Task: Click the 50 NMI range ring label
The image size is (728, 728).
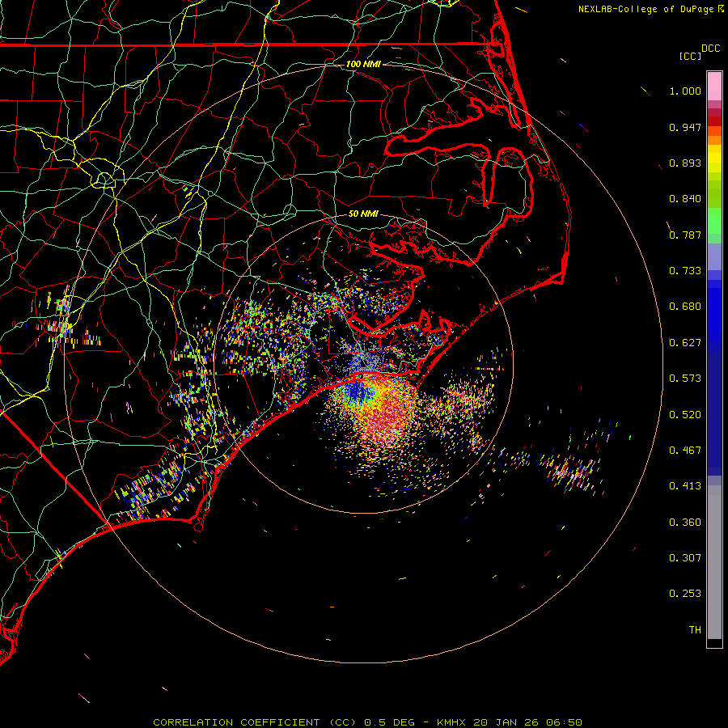Action: click(363, 214)
